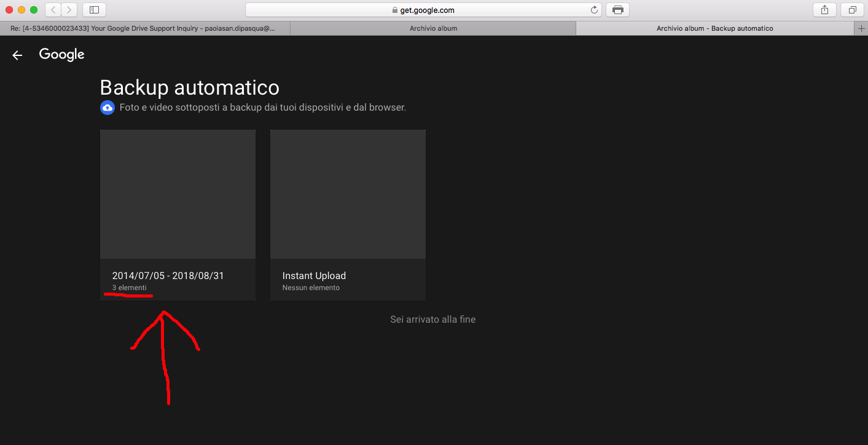Show all tabs overview button
Screen dimensions: 868x445
pyautogui.click(x=853, y=10)
